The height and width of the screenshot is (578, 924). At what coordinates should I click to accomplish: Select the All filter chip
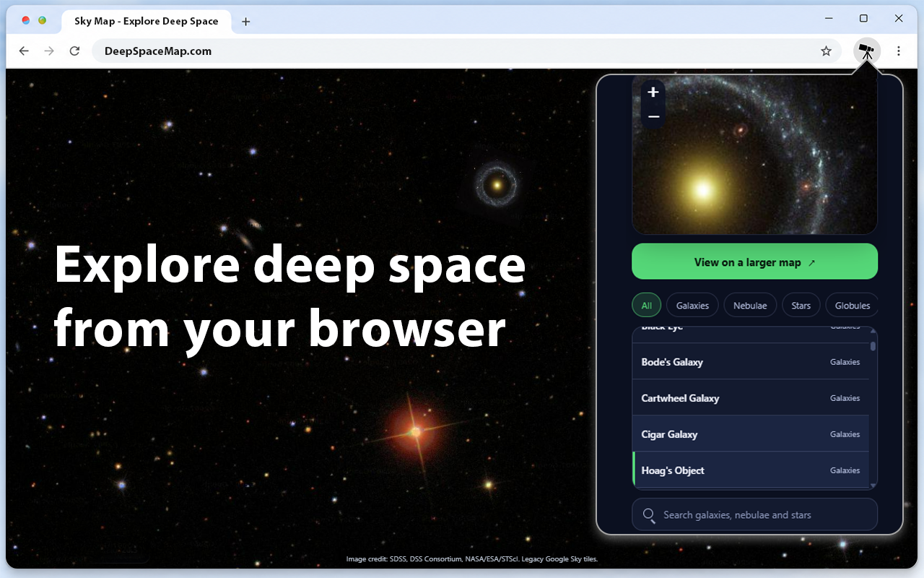(646, 306)
